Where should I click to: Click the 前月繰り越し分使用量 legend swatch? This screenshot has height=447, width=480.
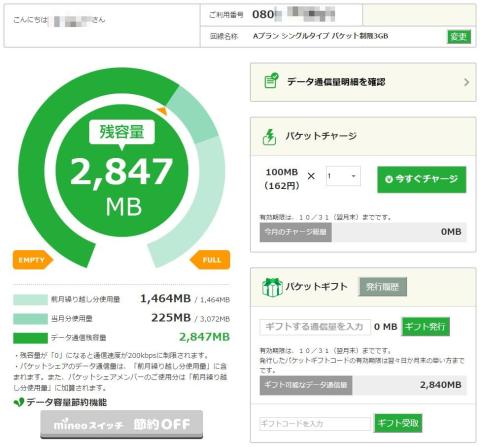[30, 300]
